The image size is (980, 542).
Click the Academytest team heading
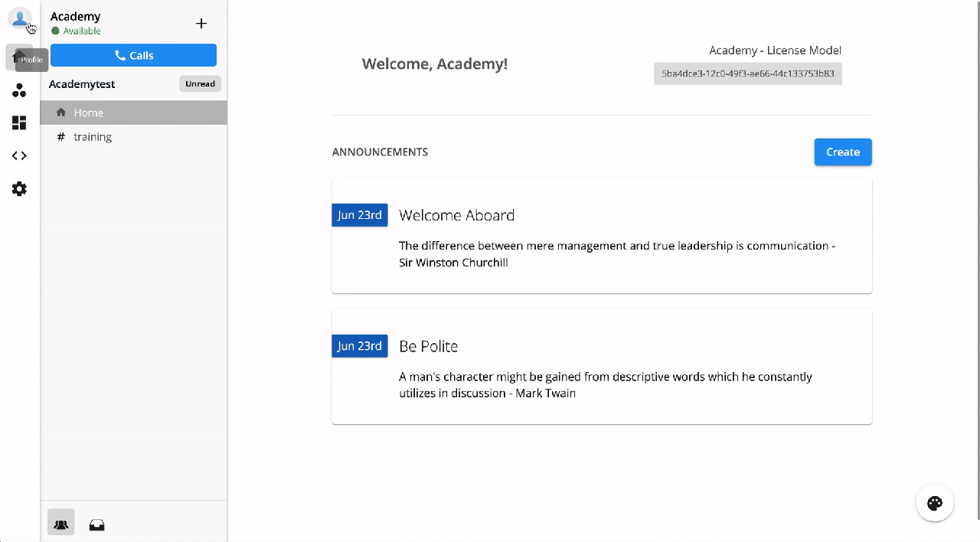click(x=82, y=84)
